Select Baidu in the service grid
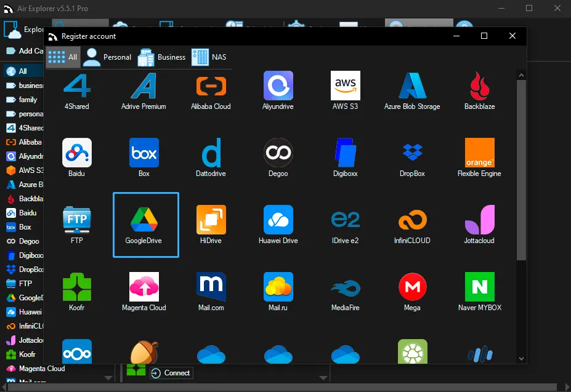 pyautogui.click(x=77, y=153)
